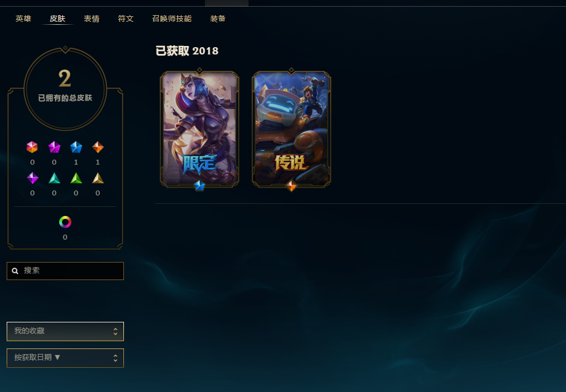Click the green triangle gem icon
This screenshot has width=566, height=392.
pos(76,178)
